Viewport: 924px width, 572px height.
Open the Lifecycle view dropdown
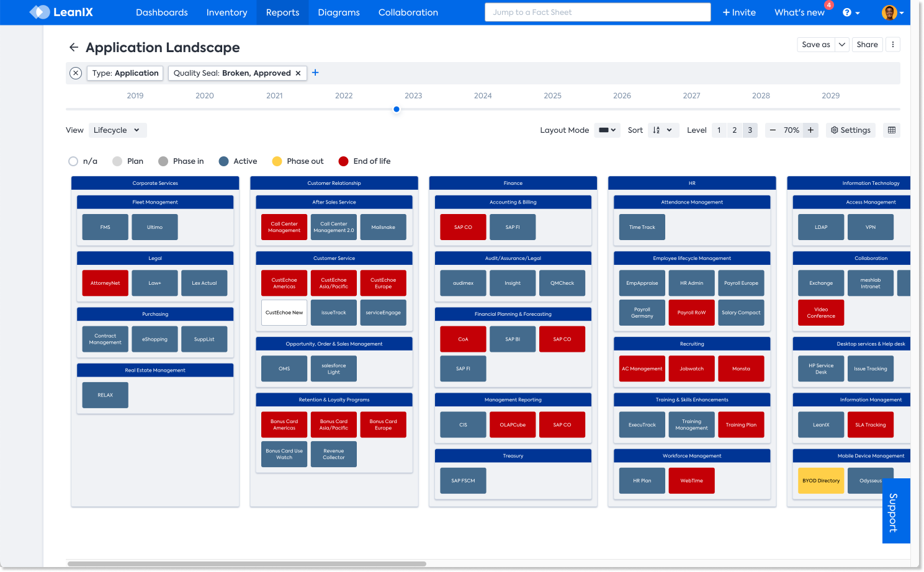(x=117, y=130)
